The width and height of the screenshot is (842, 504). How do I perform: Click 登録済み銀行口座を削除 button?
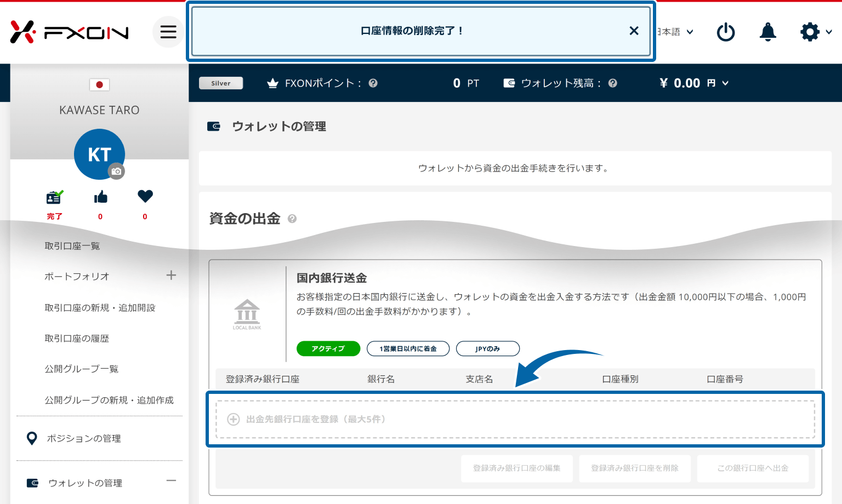[x=634, y=468]
